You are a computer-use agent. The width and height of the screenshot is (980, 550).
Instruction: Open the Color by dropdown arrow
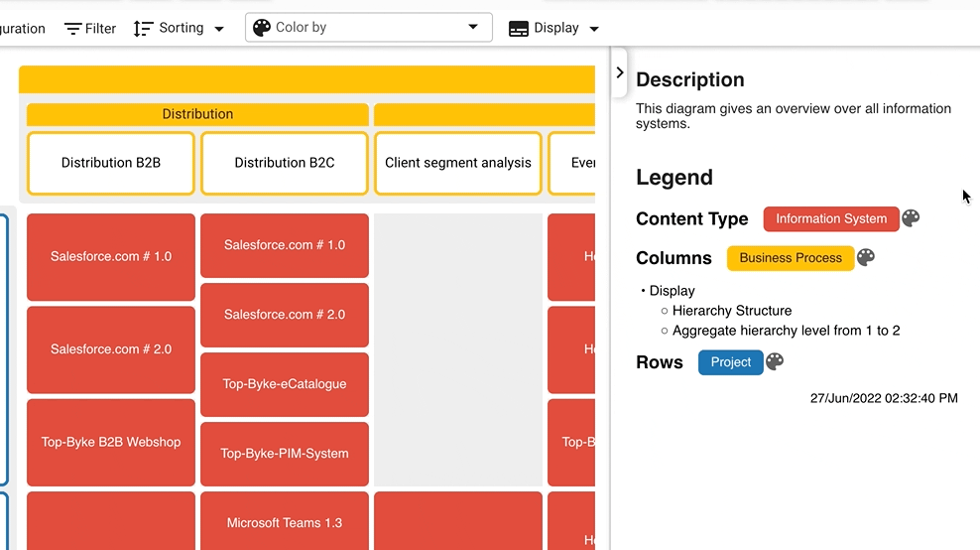pos(473,28)
